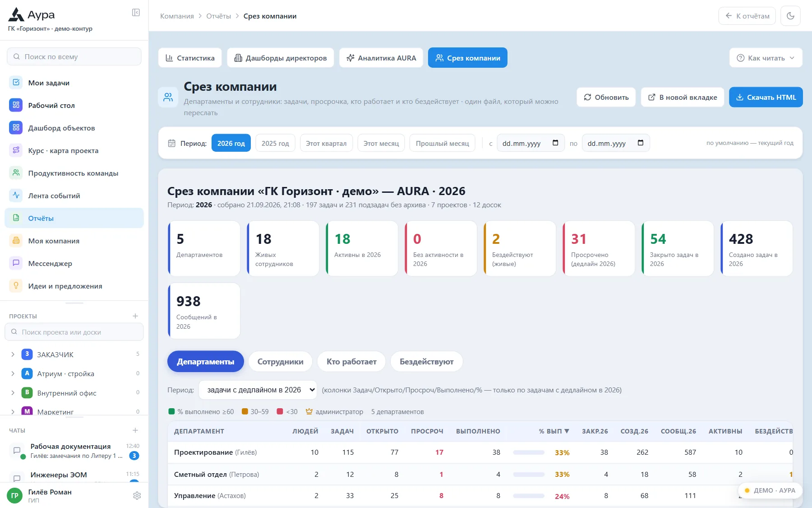Go back К отчётам

pos(747,16)
